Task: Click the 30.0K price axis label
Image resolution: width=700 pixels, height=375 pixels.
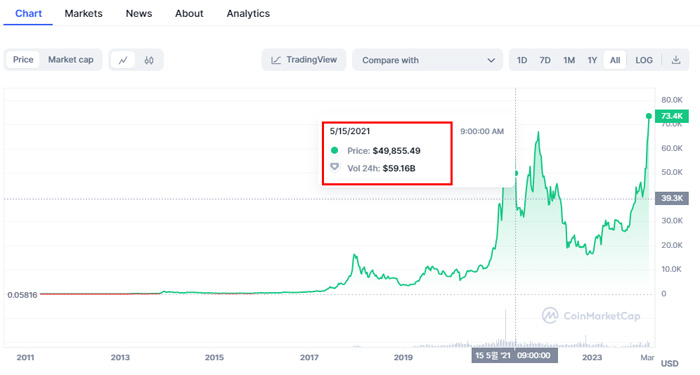Action: coord(671,221)
